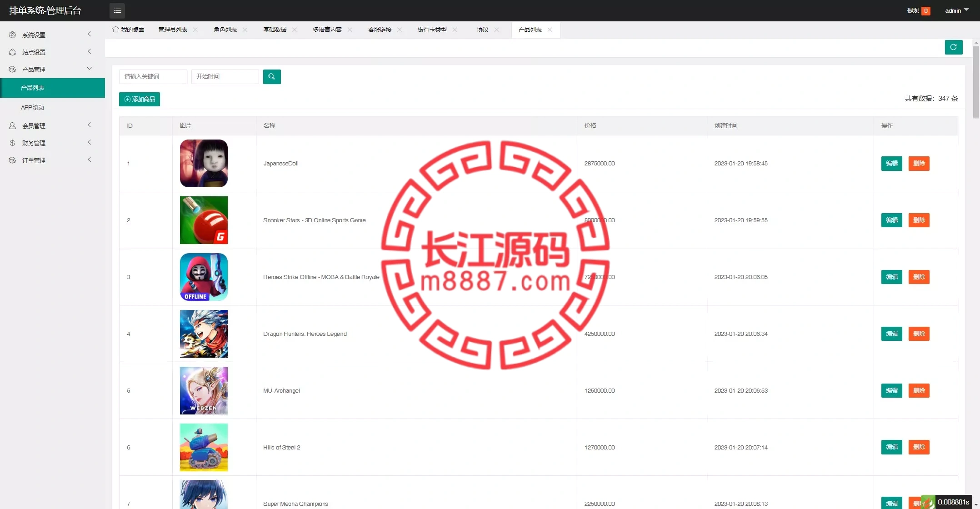Collapse the 产品管理 menu chevron

(89, 69)
